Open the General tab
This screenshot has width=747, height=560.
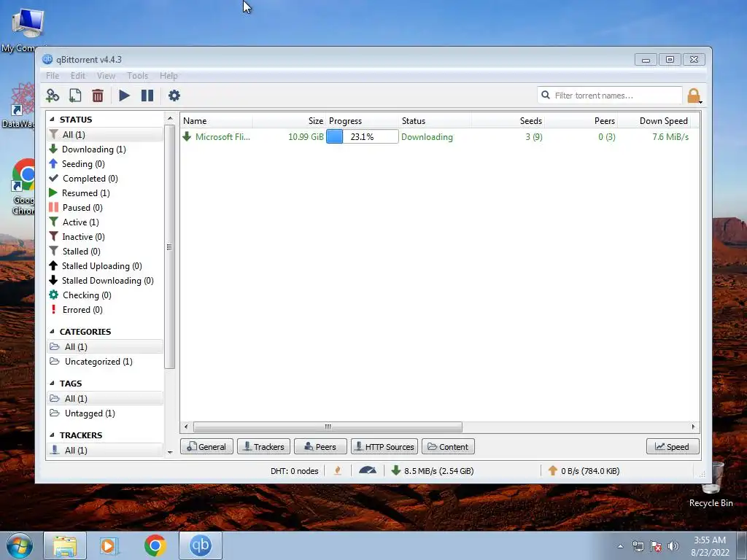206,447
